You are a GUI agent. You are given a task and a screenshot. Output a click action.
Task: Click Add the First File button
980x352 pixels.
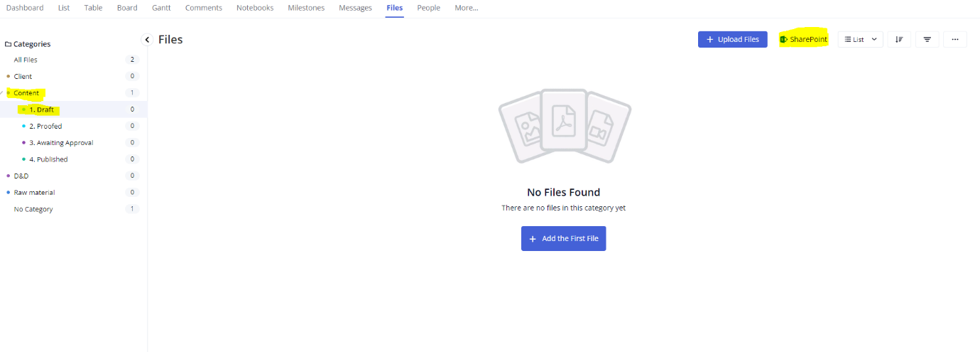564,239
